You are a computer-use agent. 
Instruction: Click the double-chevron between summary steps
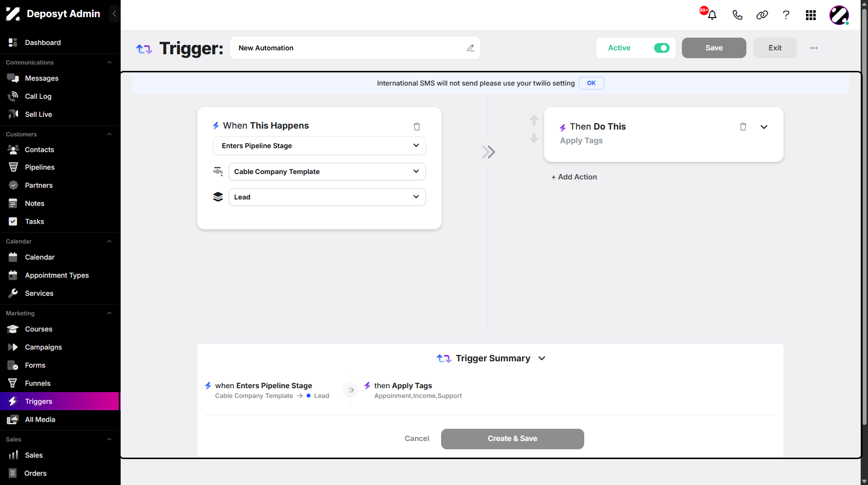point(351,390)
